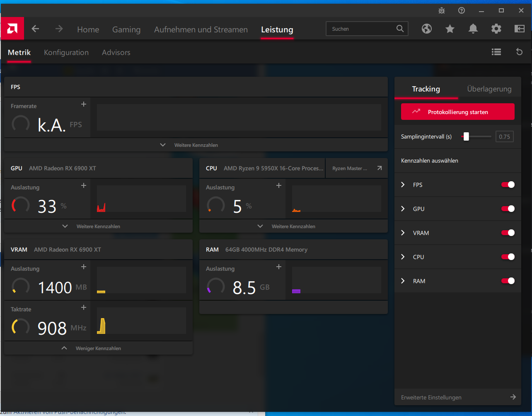The height and width of the screenshot is (416, 532).
Task: Click the bug report icon
Action: point(442,10)
